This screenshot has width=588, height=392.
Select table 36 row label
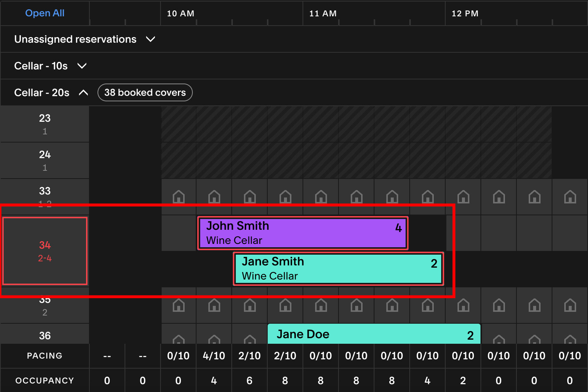click(x=45, y=334)
